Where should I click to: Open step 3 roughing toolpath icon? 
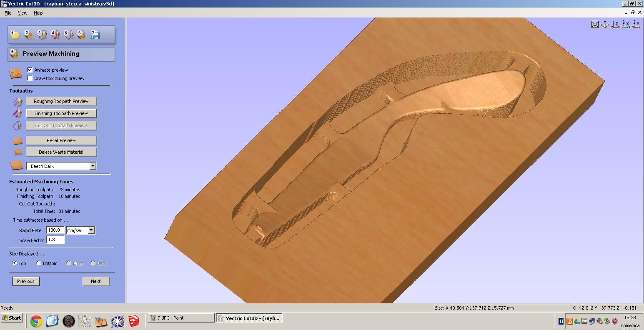pyautogui.click(x=42, y=35)
